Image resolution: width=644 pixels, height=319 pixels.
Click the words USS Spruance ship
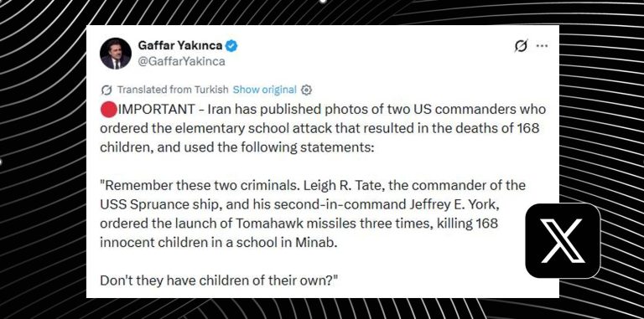tap(154, 204)
